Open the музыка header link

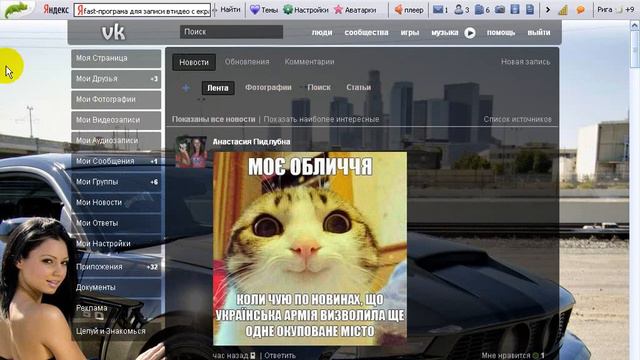444,33
